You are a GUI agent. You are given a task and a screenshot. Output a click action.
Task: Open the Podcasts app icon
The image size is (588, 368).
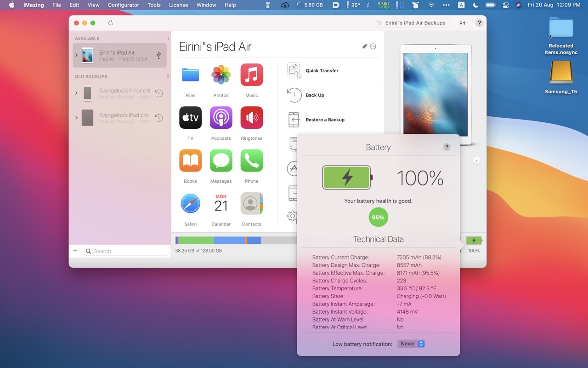tap(221, 118)
